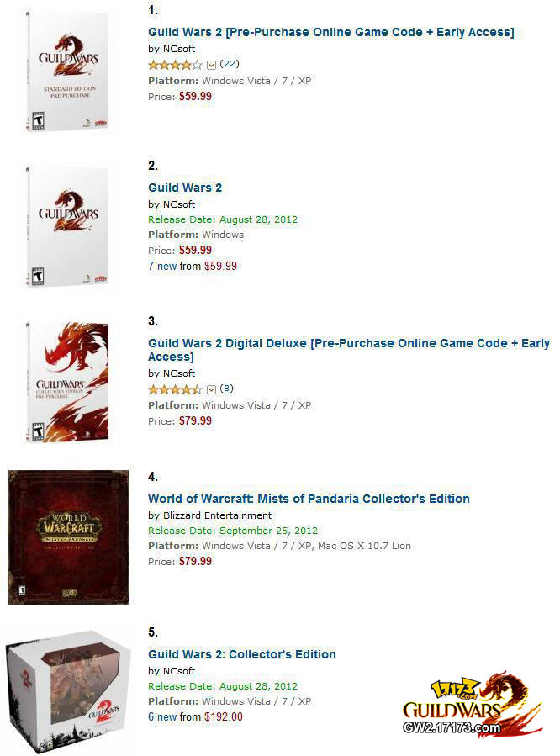Click the World of Warcraft collector's edition cover image
The image size is (560, 756).
pos(68,537)
